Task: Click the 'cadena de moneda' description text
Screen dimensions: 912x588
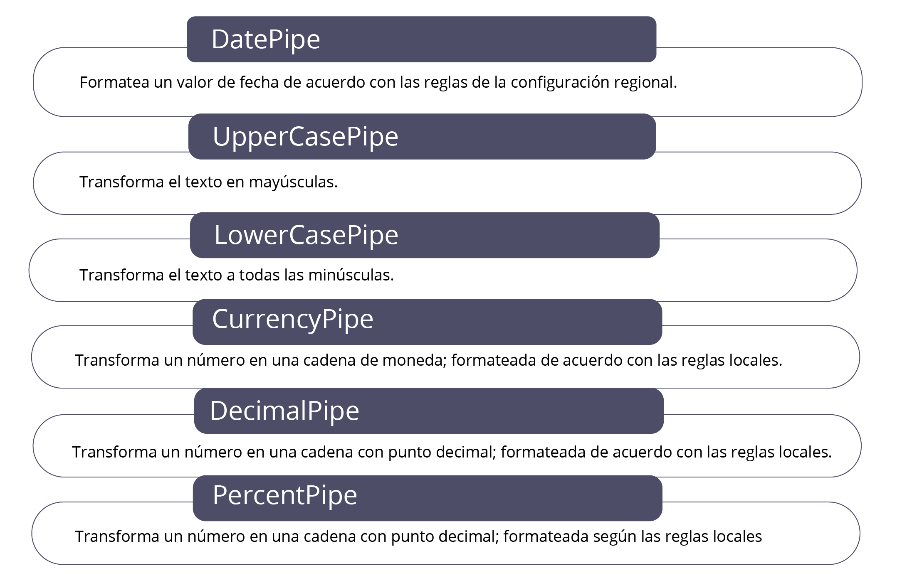Action: pyautogui.click(x=428, y=360)
